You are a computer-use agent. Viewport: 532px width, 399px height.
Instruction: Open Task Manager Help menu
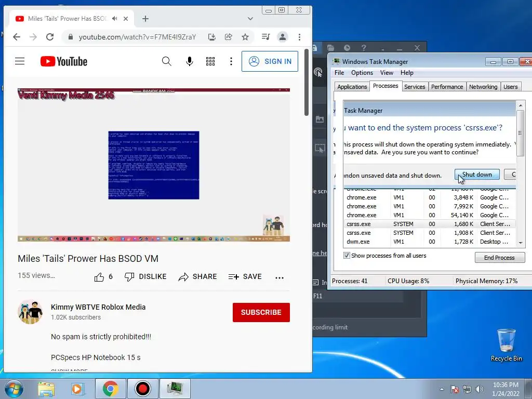[407, 73]
